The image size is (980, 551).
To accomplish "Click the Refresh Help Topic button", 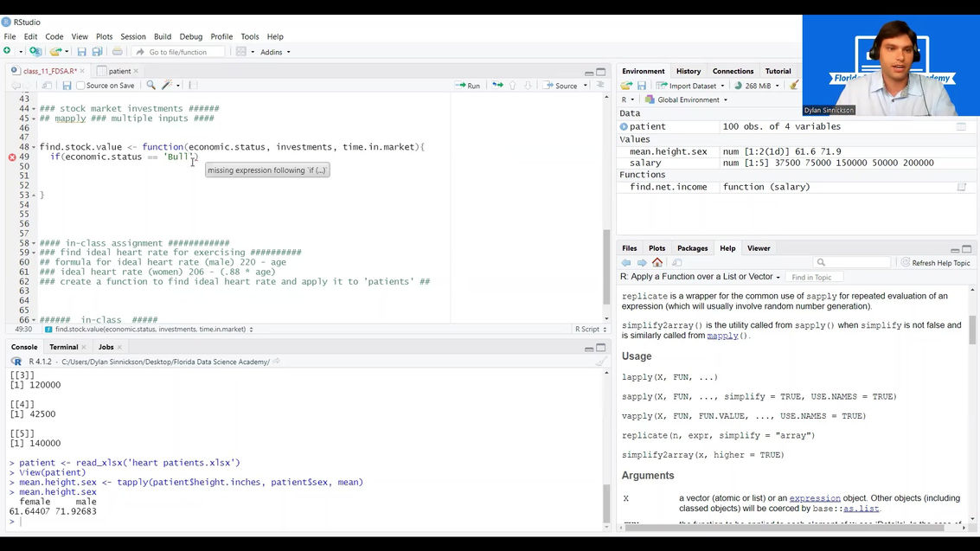I will [935, 262].
